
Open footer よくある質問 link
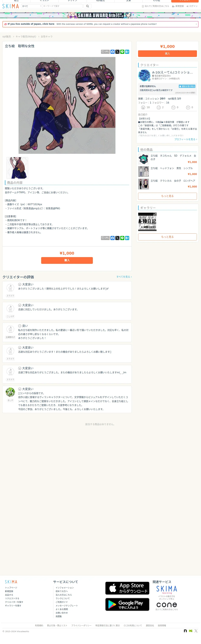click(62, 609)
